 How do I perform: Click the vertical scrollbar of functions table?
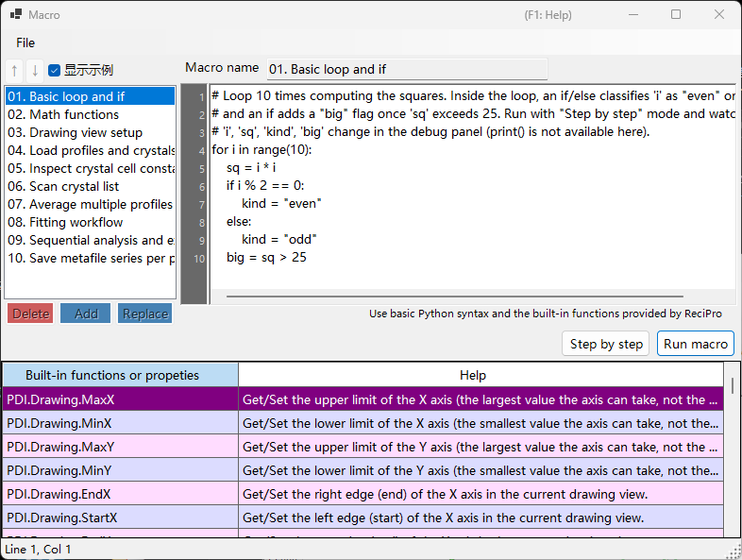tap(733, 386)
